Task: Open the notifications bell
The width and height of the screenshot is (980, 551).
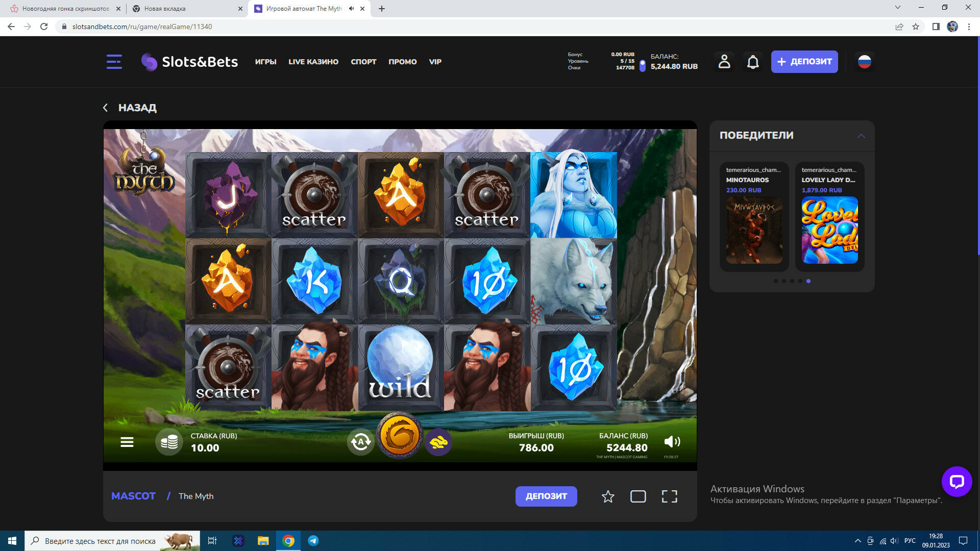Action: coord(753,62)
